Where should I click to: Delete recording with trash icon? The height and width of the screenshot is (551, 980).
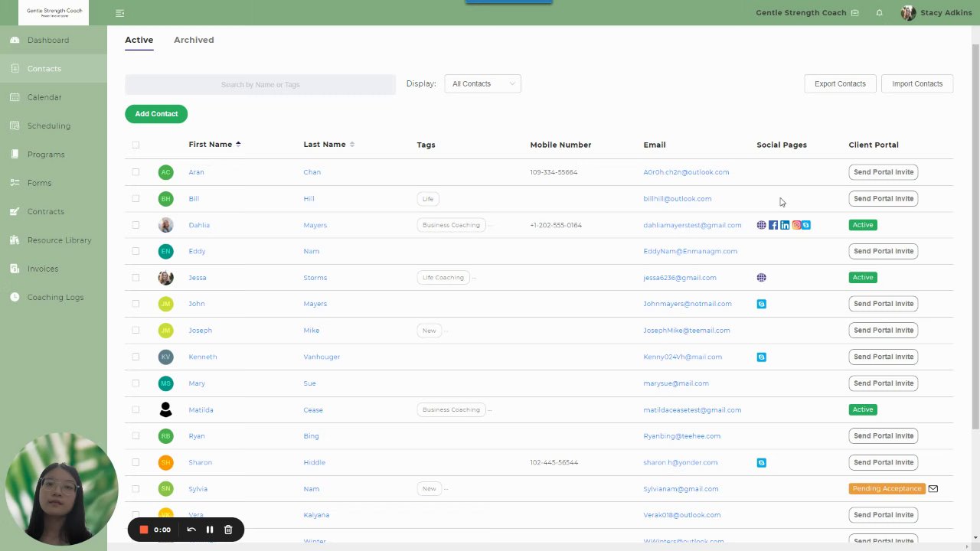[x=228, y=530]
